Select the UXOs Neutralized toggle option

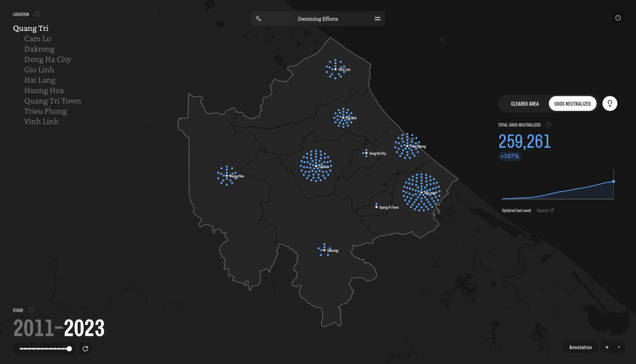(x=572, y=104)
